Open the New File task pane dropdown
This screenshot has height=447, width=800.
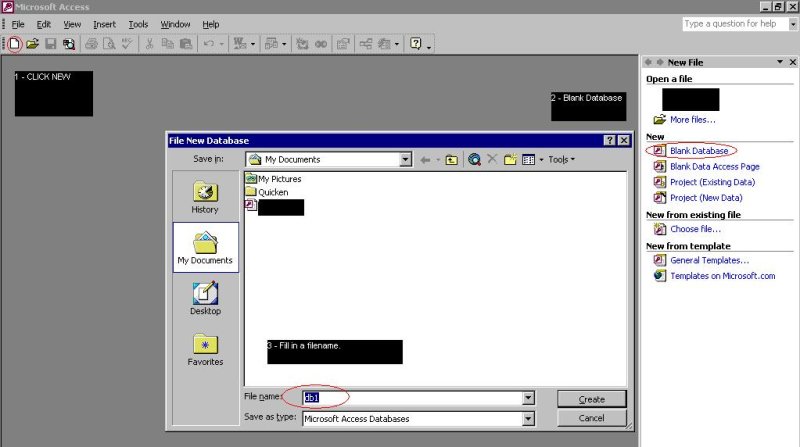[x=780, y=62]
